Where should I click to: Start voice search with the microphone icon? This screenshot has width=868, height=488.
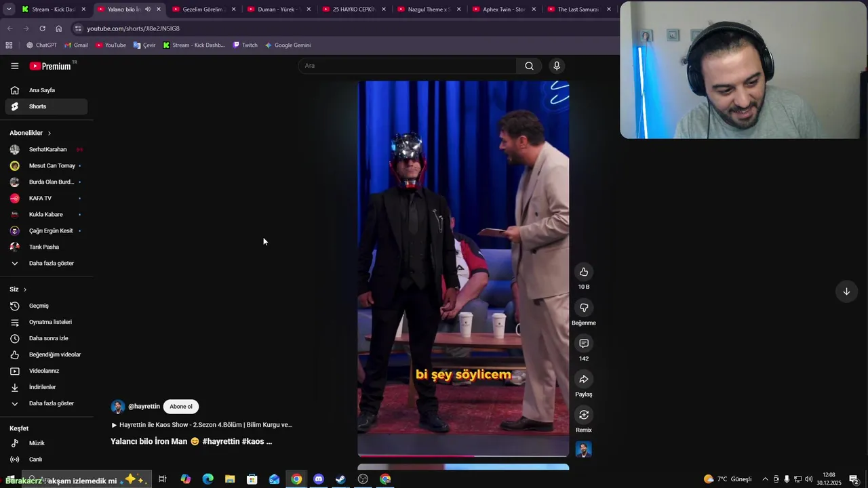click(x=557, y=66)
